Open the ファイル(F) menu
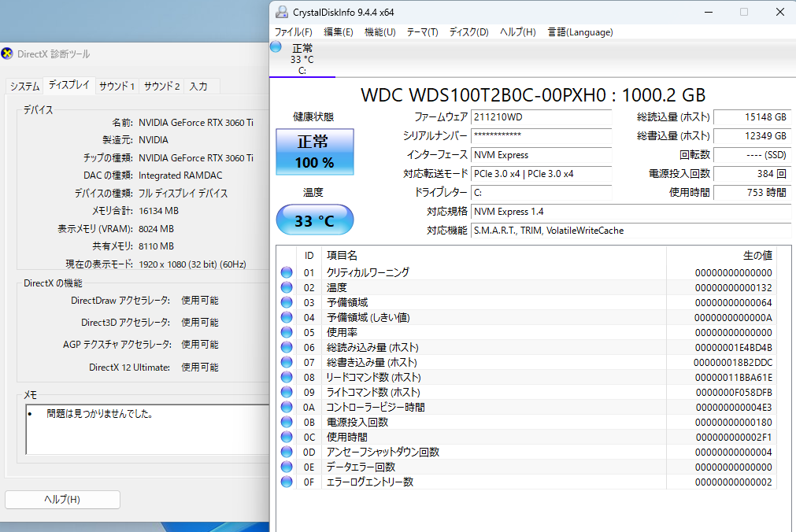 pyautogui.click(x=294, y=32)
